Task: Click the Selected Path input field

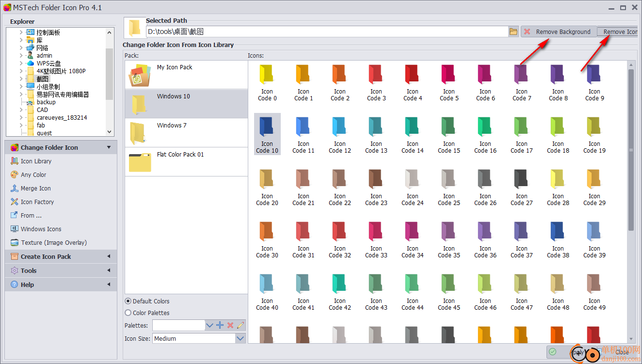Action: pos(327,32)
